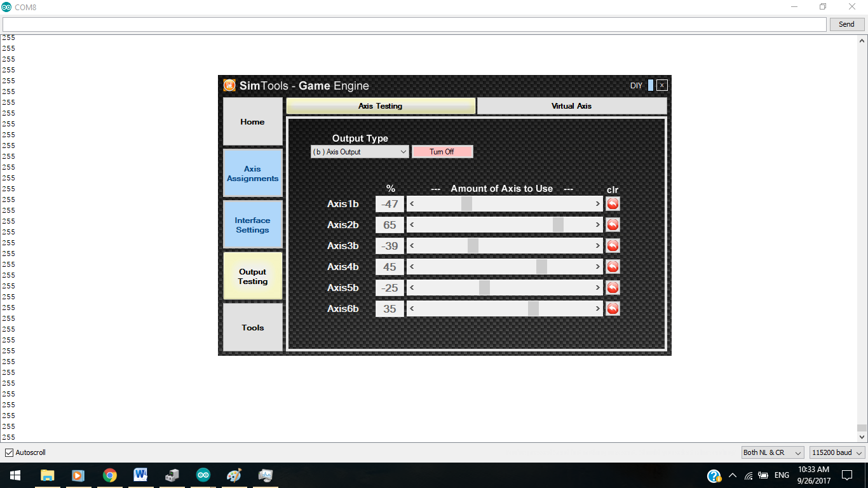Reset Axis6b via the red clr icon
Image resolution: width=868 pixels, height=488 pixels.
[613, 309]
